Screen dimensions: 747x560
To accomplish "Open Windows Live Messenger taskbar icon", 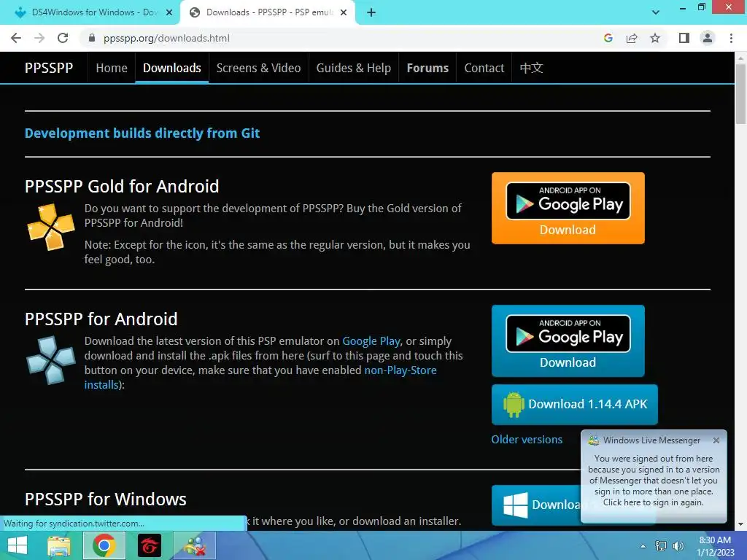I will pyautogui.click(x=195, y=545).
